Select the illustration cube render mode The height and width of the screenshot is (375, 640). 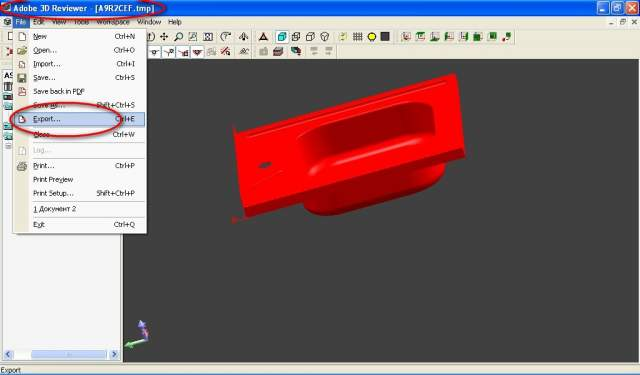point(324,37)
